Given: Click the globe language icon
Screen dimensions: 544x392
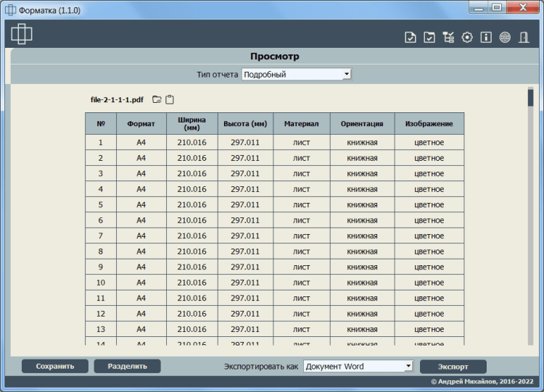Looking at the screenshot, I should click(505, 38).
